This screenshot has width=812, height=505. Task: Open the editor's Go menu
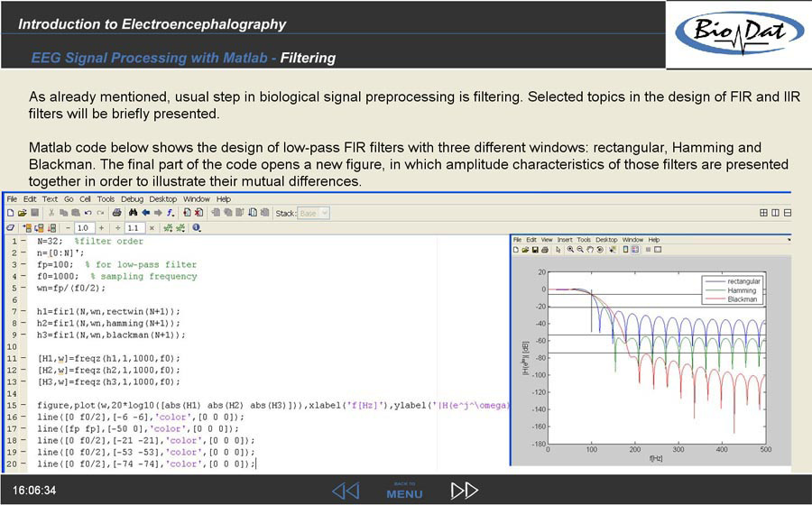(x=69, y=199)
